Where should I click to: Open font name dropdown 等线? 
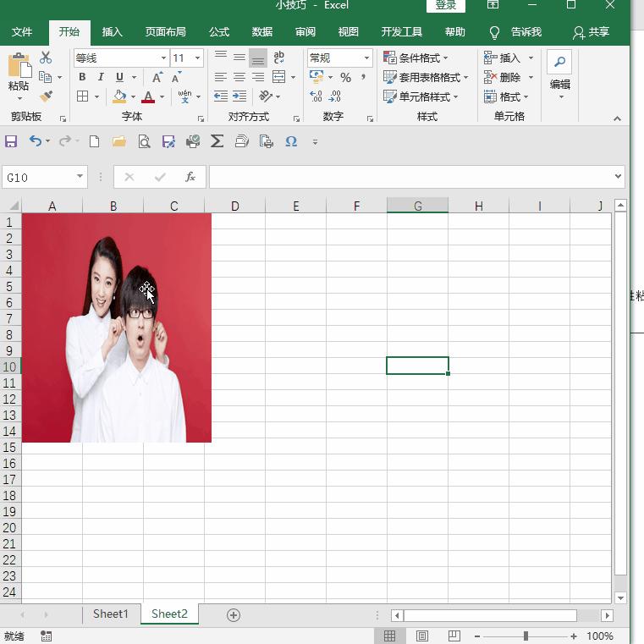pos(163,58)
